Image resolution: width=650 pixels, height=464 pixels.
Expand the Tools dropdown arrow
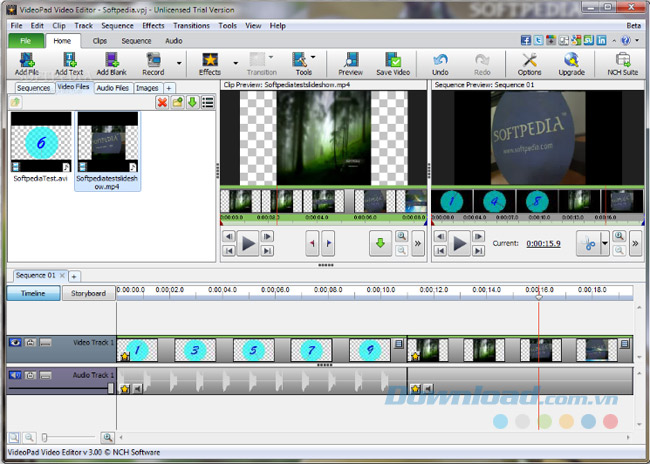(313, 57)
